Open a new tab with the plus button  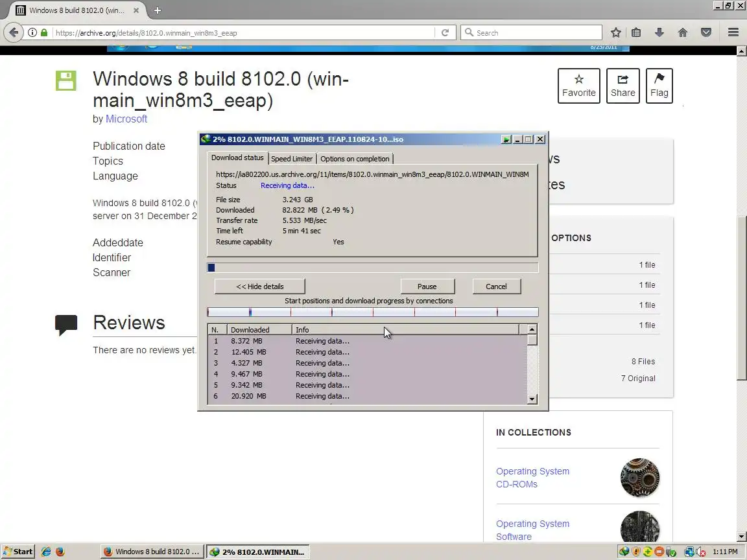point(158,10)
